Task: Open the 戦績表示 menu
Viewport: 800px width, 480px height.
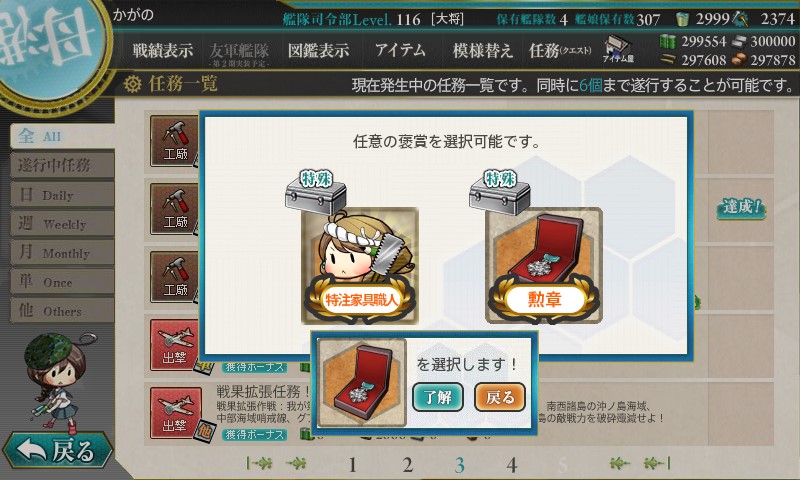Action: pos(163,50)
